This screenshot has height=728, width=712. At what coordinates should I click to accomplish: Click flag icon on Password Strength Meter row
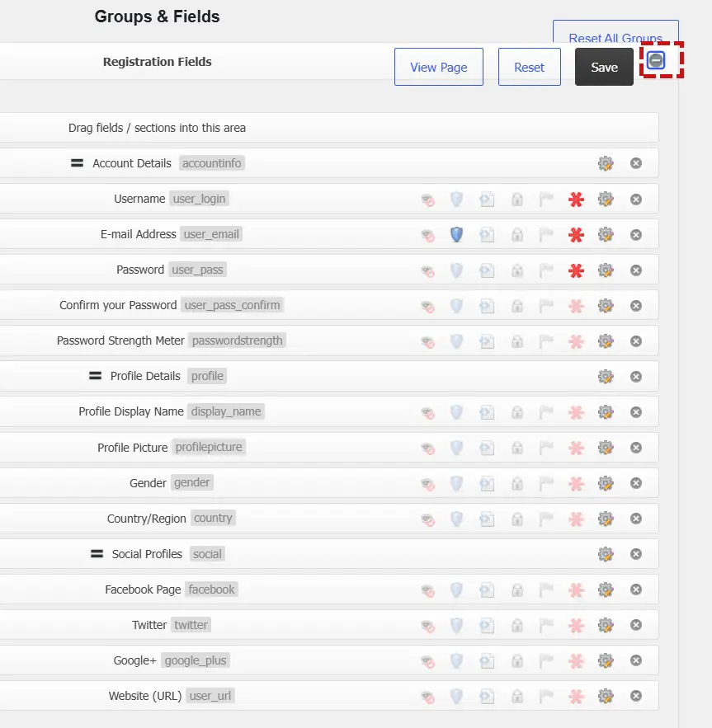click(x=546, y=341)
